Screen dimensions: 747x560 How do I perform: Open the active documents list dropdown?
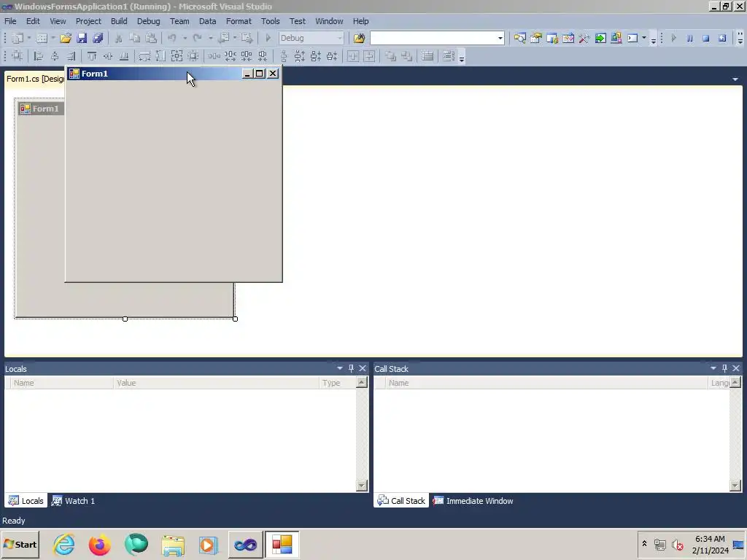pos(735,79)
